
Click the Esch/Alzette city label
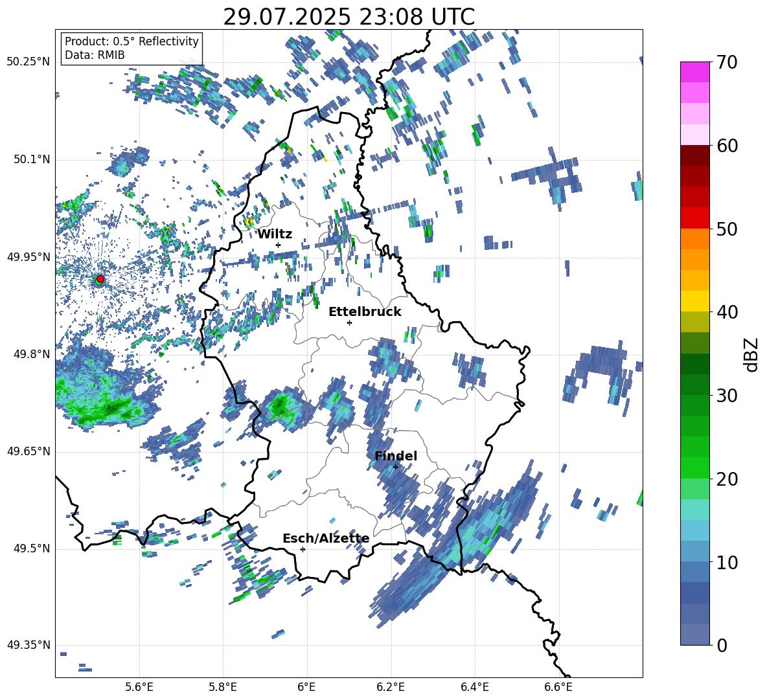coord(326,539)
